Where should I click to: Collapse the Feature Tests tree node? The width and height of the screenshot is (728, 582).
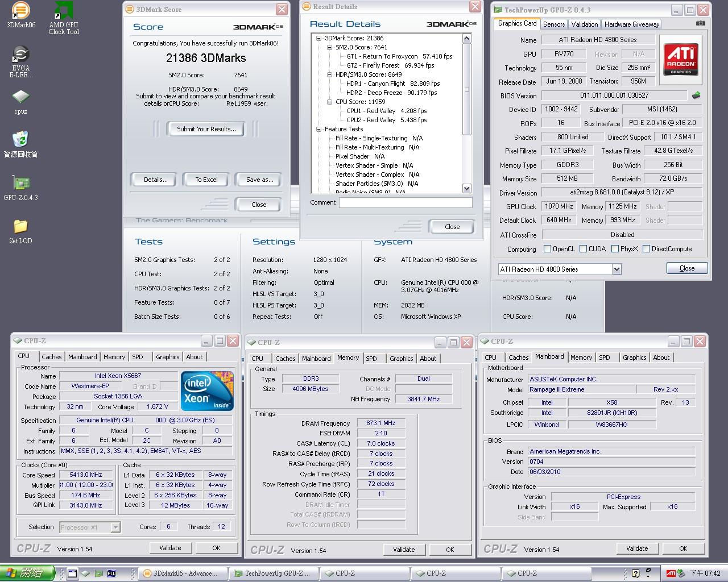[319, 129]
